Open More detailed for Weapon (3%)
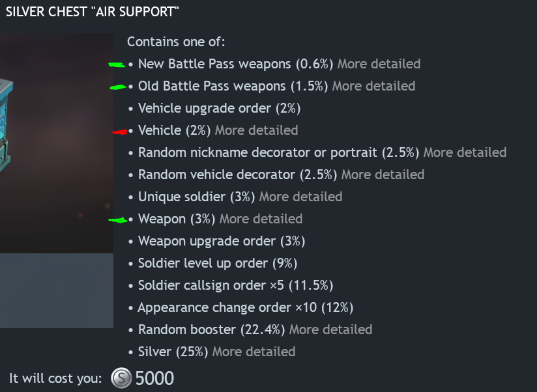Screen dimensions: 537x392 [x=261, y=219]
